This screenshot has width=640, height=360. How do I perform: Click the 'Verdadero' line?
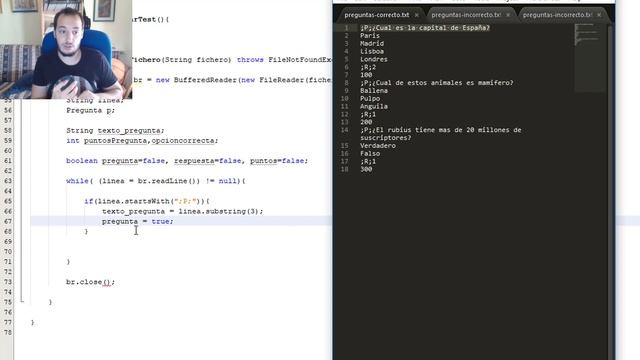(378, 146)
